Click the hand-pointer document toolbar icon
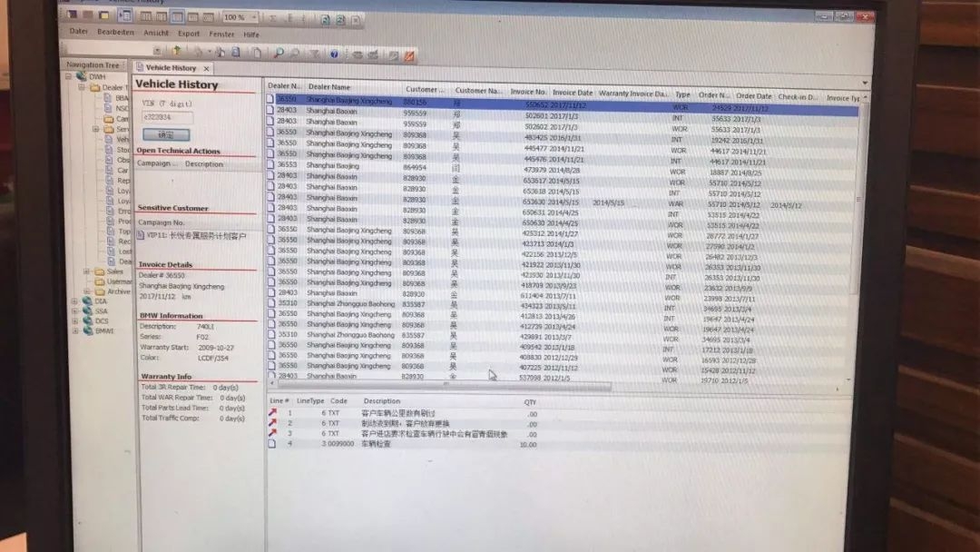 pos(220,52)
